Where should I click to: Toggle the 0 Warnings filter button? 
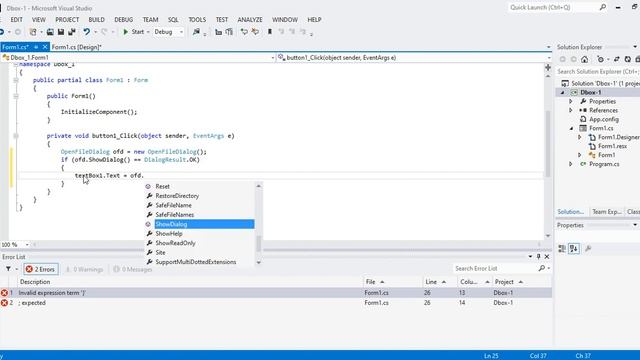coord(84,269)
